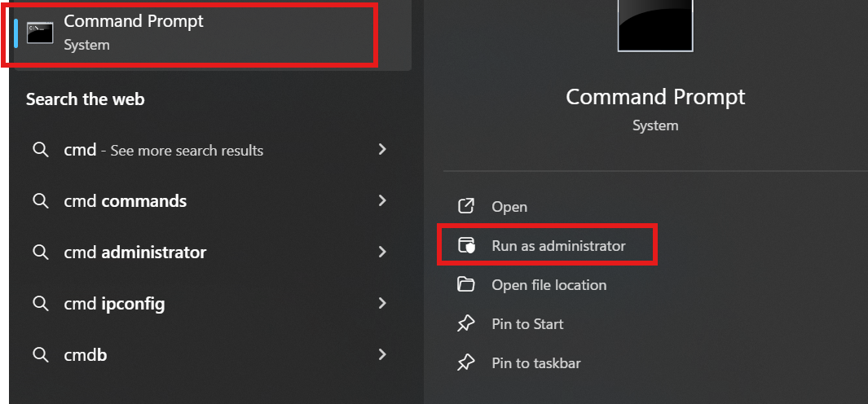Click the search icon beside 'cmd administrator'
The image size is (868, 404).
tap(41, 252)
